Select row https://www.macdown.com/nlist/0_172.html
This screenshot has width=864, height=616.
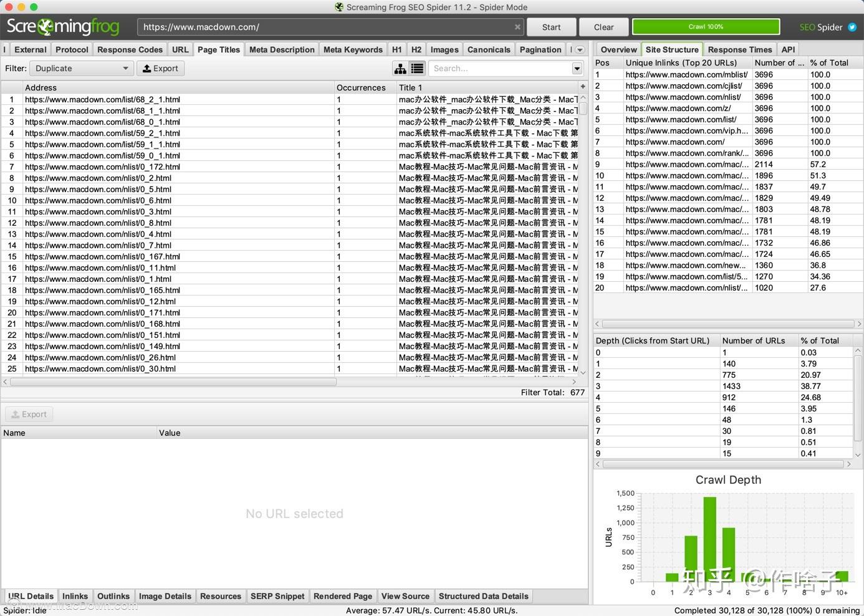pyautogui.click(x=290, y=166)
